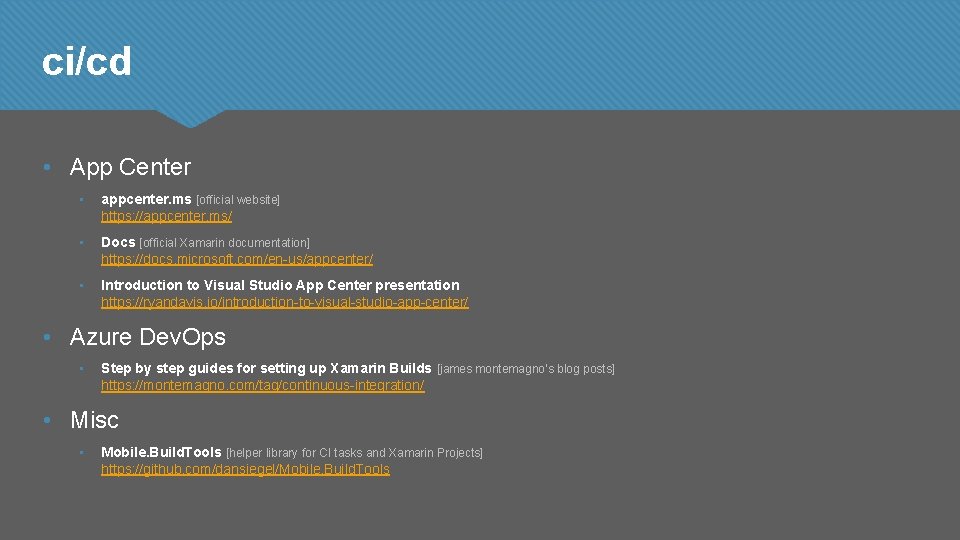Viewport: 960px width, 540px height.
Task: Open the github.com Mobile.BuildTools link
Action: coord(246,469)
